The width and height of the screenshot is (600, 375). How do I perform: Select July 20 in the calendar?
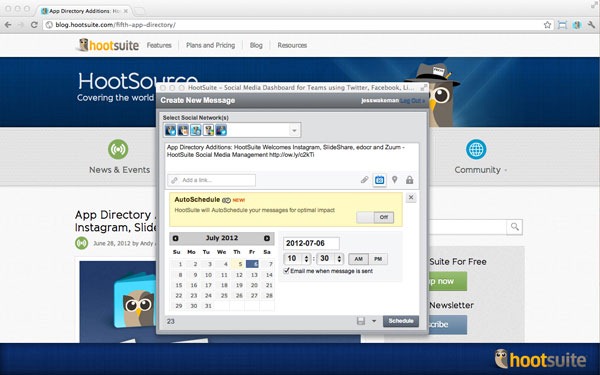(254, 285)
